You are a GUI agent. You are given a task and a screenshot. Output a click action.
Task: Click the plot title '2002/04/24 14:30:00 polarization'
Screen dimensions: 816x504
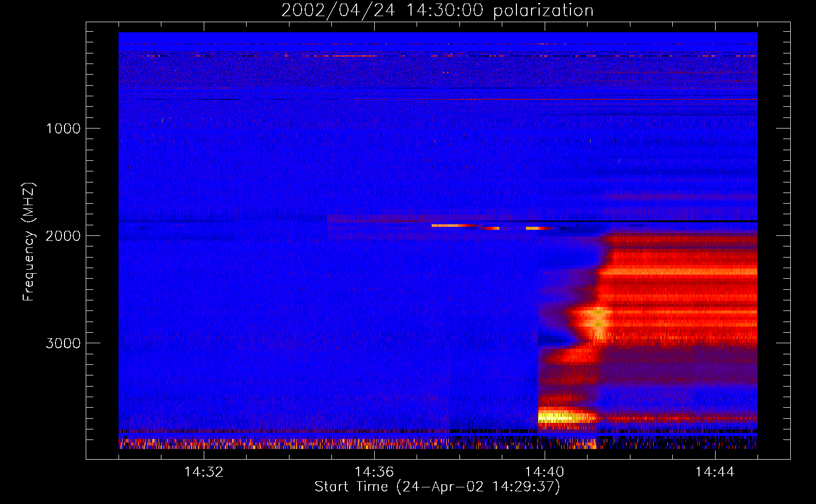437,11
